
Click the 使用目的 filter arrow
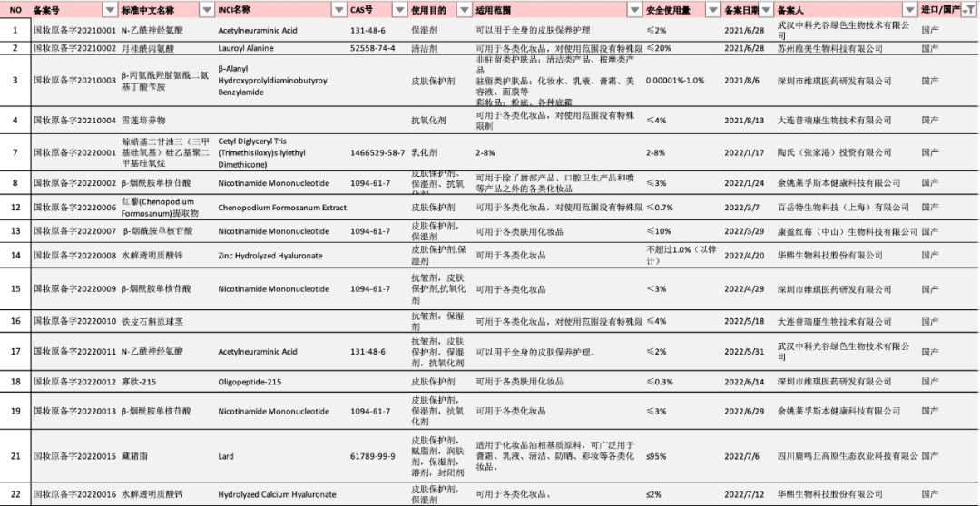[465, 9]
